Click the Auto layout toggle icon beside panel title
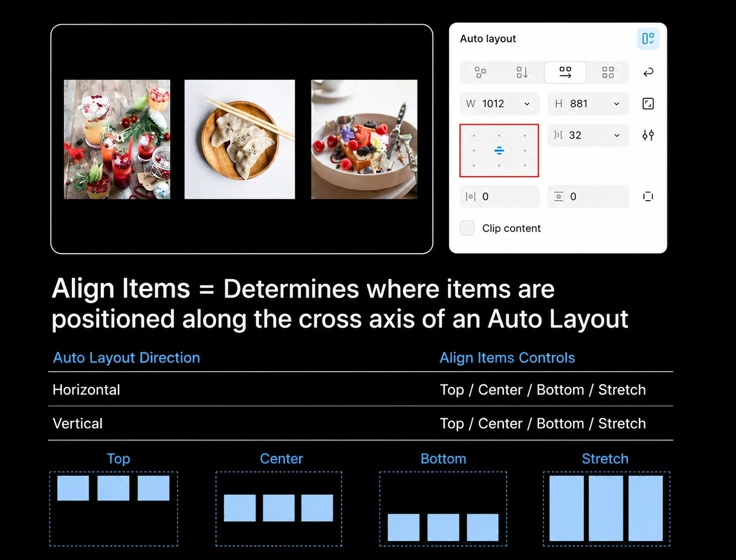 tap(648, 39)
